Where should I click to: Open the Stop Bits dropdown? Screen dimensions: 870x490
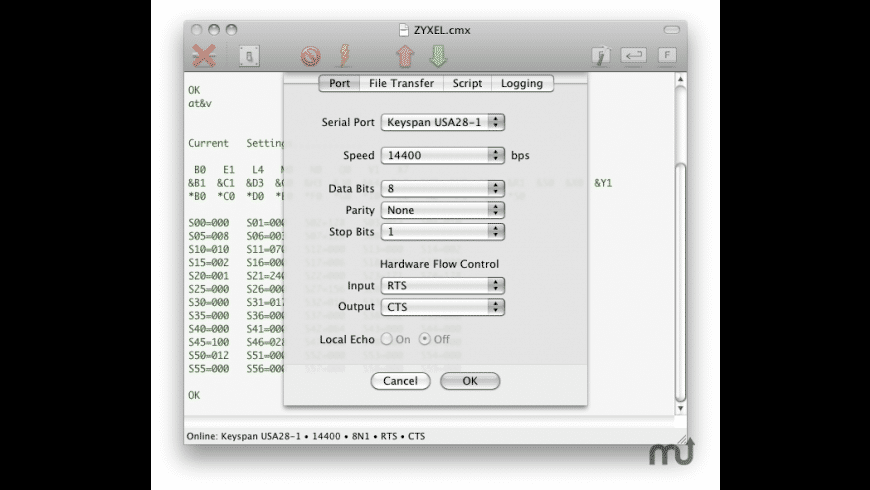tap(442, 232)
